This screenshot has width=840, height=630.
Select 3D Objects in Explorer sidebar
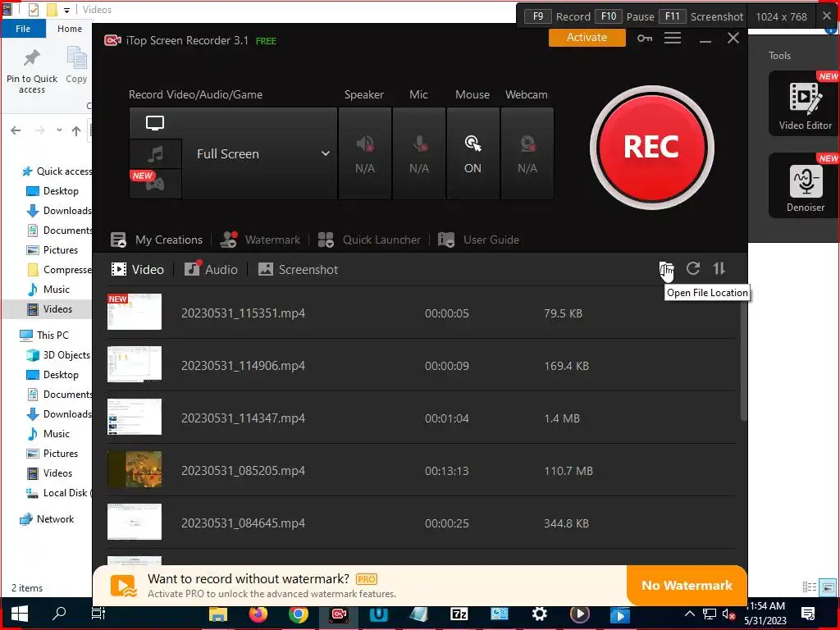click(x=58, y=355)
